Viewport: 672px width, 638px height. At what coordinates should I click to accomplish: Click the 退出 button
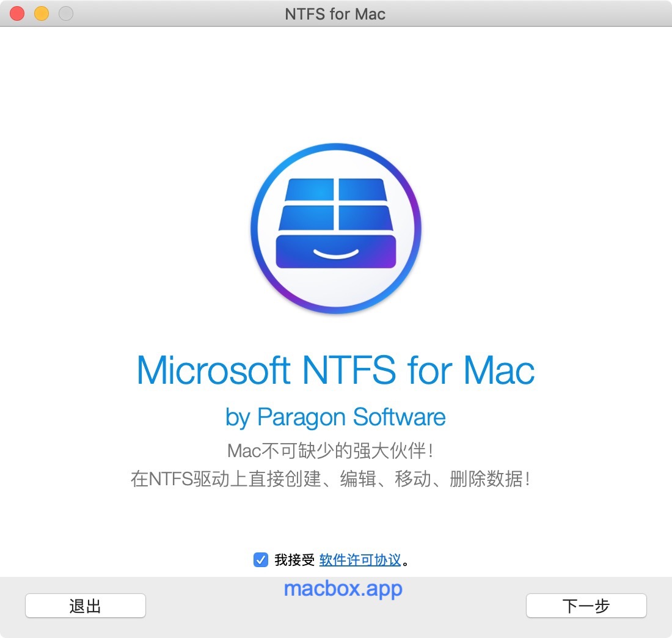86,606
